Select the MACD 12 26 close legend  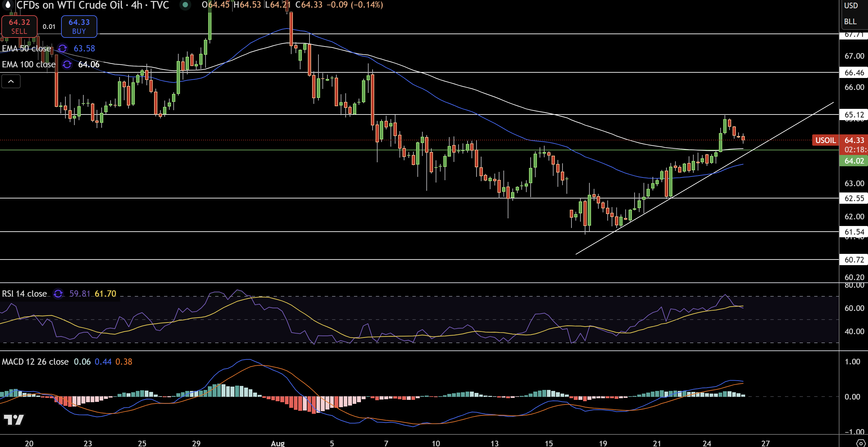coord(35,362)
